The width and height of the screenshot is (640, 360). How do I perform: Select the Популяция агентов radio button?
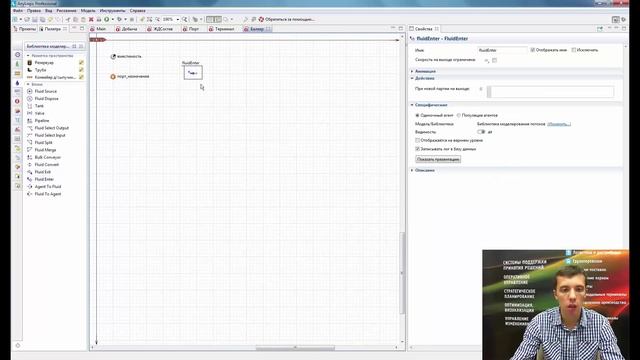tap(458, 116)
